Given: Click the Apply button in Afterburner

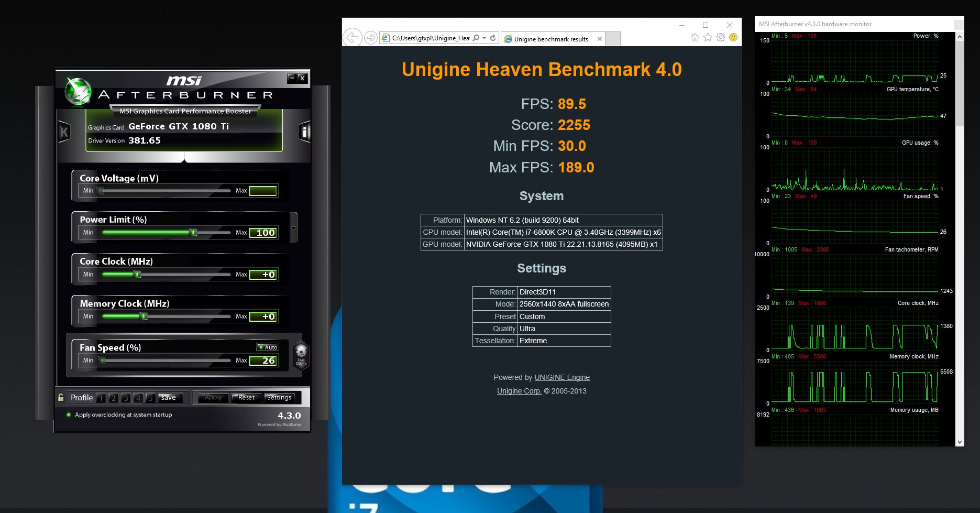Looking at the screenshot, I should (x=213, y=398).
